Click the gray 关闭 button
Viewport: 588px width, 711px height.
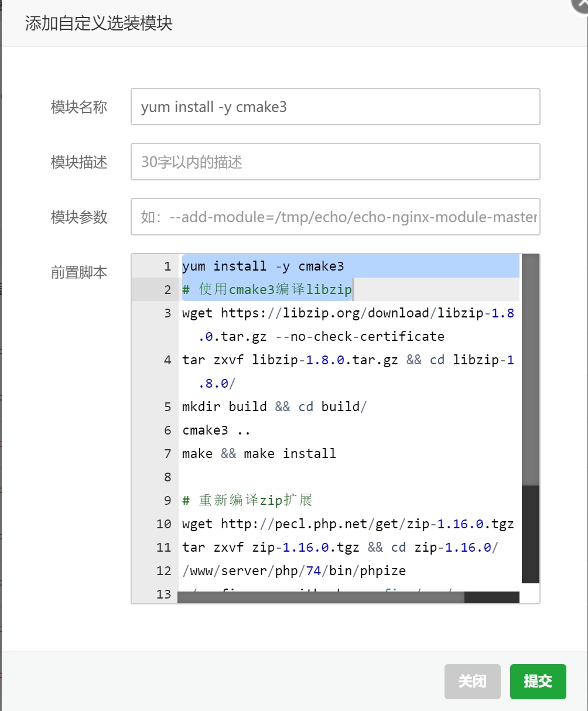[x=472, y=681]
